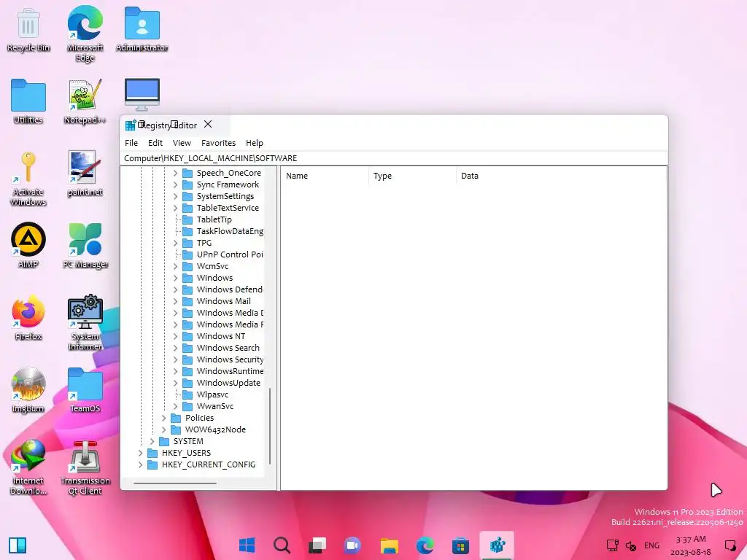
Task: Click the Registry Editor title bar icon
Action: 131,125
